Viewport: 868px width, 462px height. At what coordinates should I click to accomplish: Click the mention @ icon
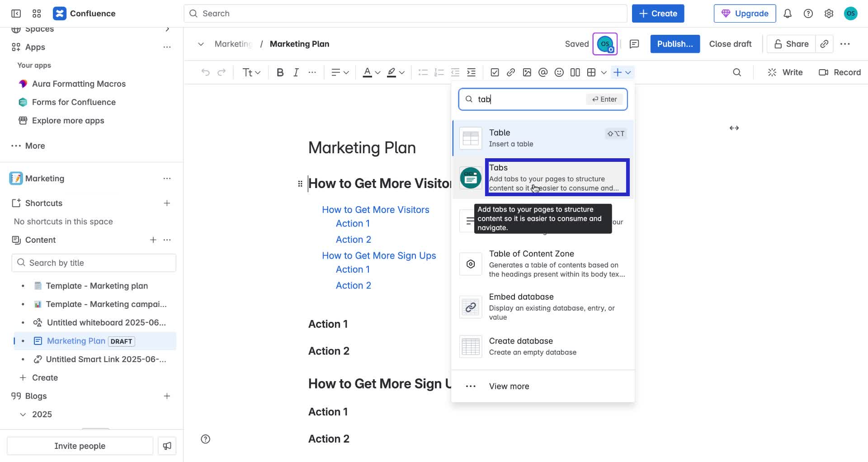point(543,72)
